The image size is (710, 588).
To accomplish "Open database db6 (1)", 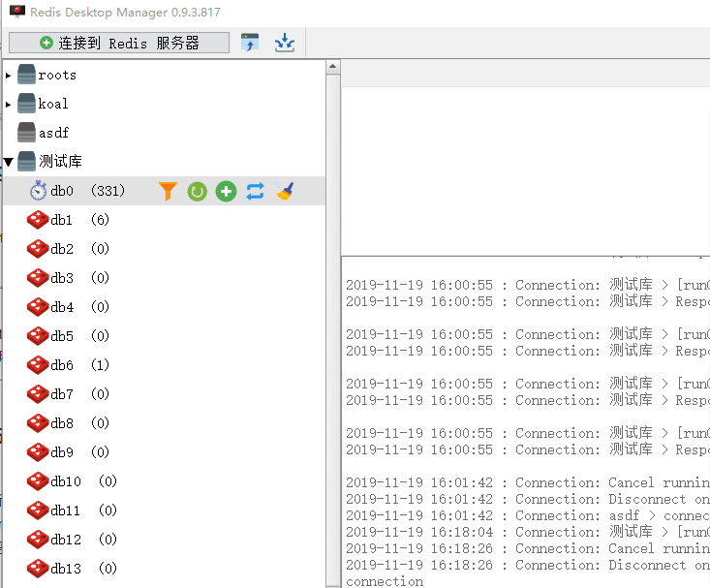I will tap(80, 365).
